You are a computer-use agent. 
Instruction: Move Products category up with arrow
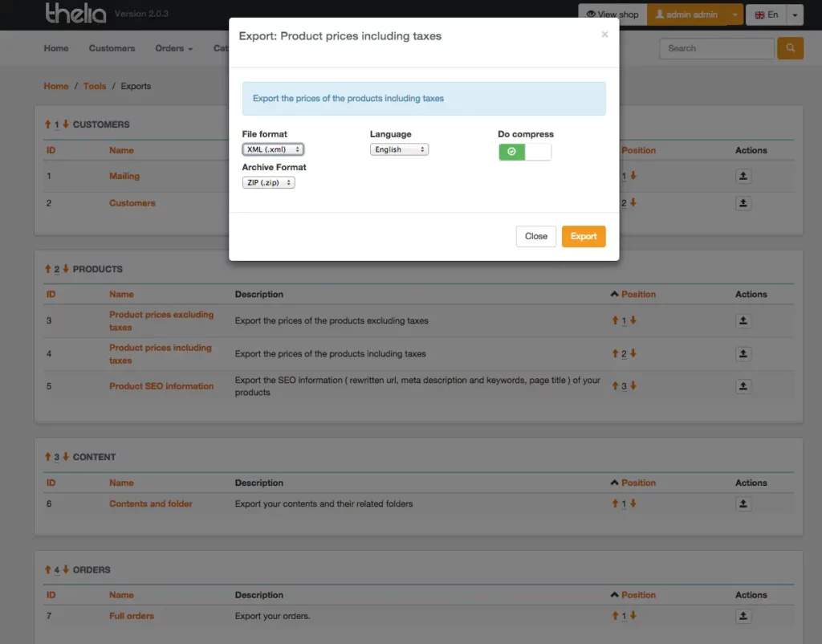[47, 269]
